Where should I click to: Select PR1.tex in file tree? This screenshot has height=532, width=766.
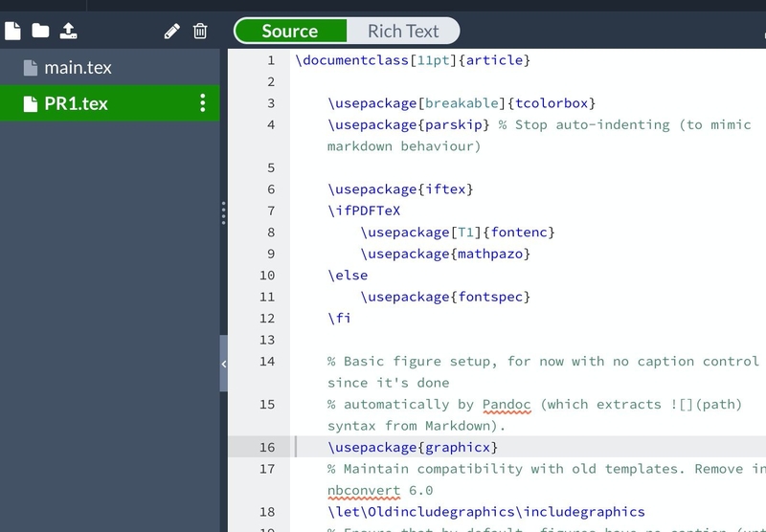(110, 103)
